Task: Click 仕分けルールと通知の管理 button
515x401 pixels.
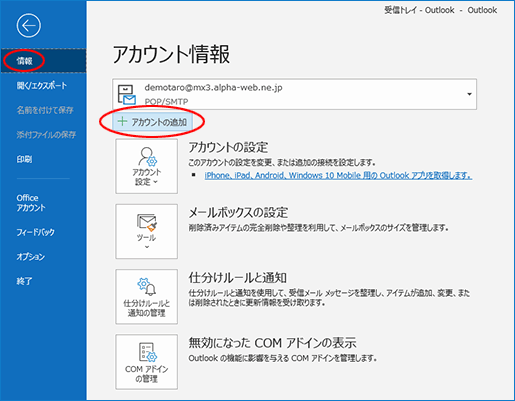Action: 146,297
